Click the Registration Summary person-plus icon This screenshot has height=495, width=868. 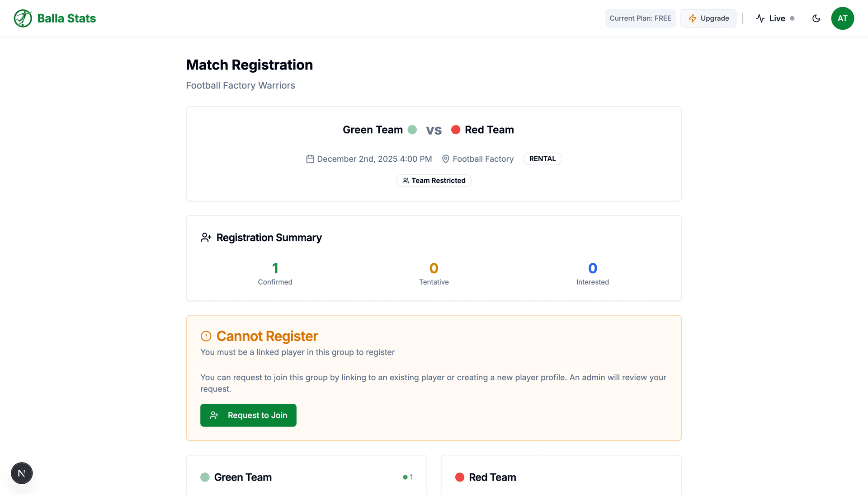click(x=206, y=237)
